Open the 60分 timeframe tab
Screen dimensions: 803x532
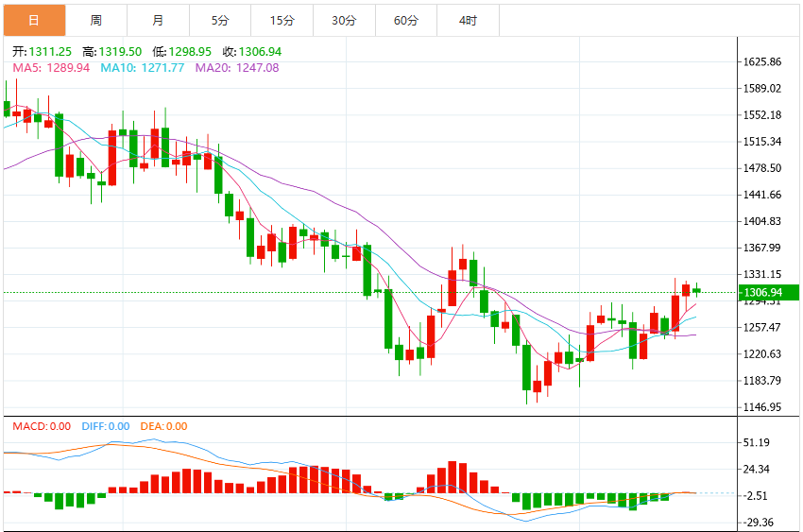(406, 21)
